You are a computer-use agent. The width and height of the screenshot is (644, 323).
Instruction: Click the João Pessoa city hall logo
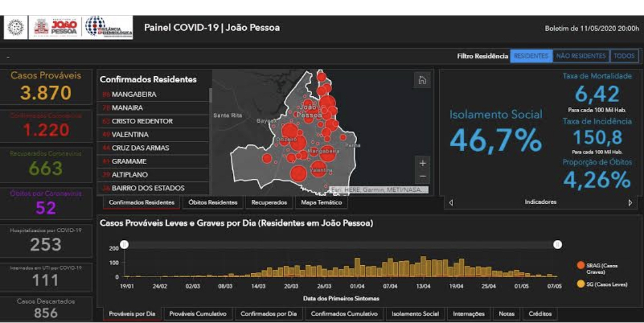[x=56, y=27]
